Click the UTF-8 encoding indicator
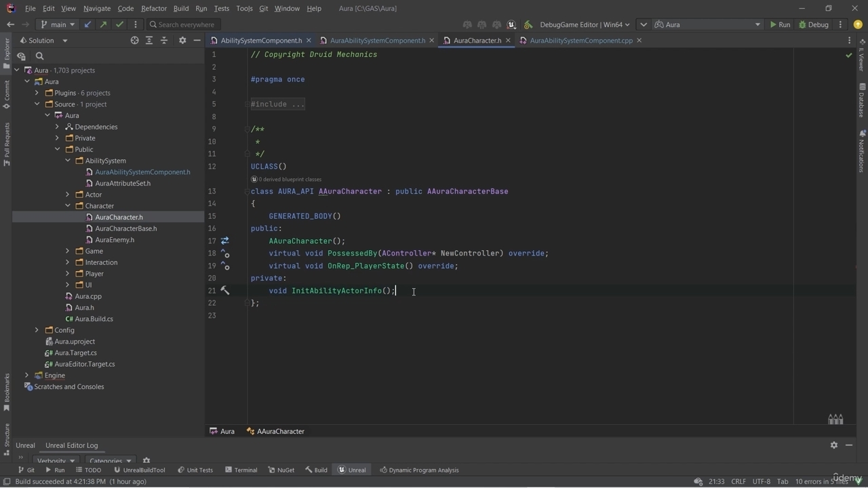868x488 pixels. (x=762, y=481)
